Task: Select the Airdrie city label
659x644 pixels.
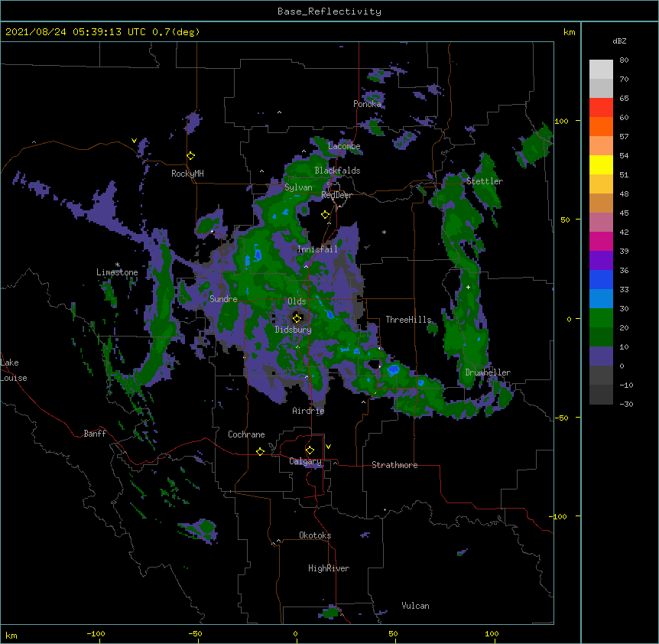Action: (x=309, y=411)
